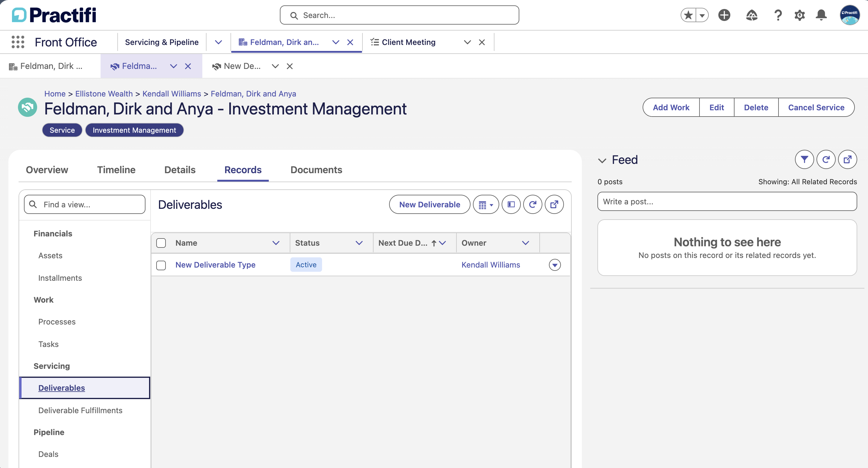The height and width of the screenshot is (468, 868).
Task: Open the user profile avatar
Action: (849, 15)
